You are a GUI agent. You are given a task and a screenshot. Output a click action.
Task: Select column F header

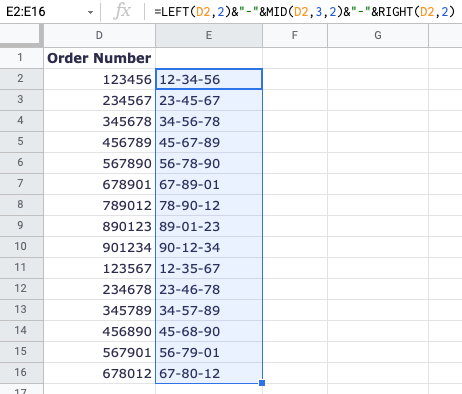click(295, 35)
